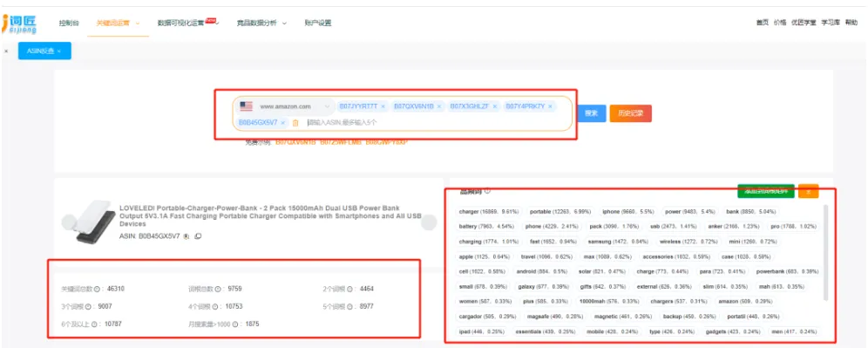Select the portable (12263, 6.99%) tag
Image resolution: width=868 pixels, height=348 pixels.
(560, 212)
